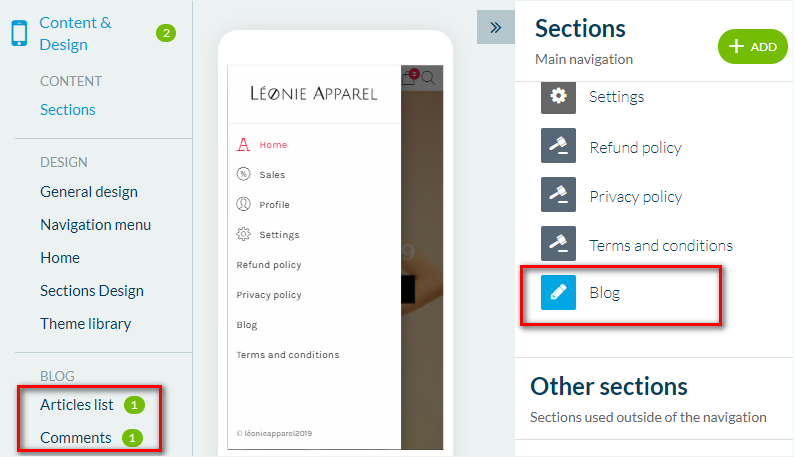This screenshot has height=457, width=794.
Task: Open blog Comments page
Action: click(x=76, y=438)
